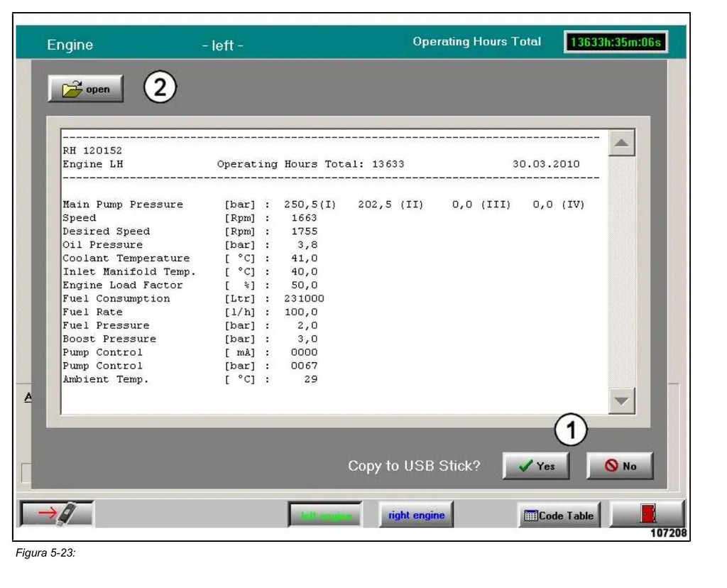Click the scroll down arrow of report
Image resolution: width=727 pixels, height=588 pixels.
tap(621, 401)
